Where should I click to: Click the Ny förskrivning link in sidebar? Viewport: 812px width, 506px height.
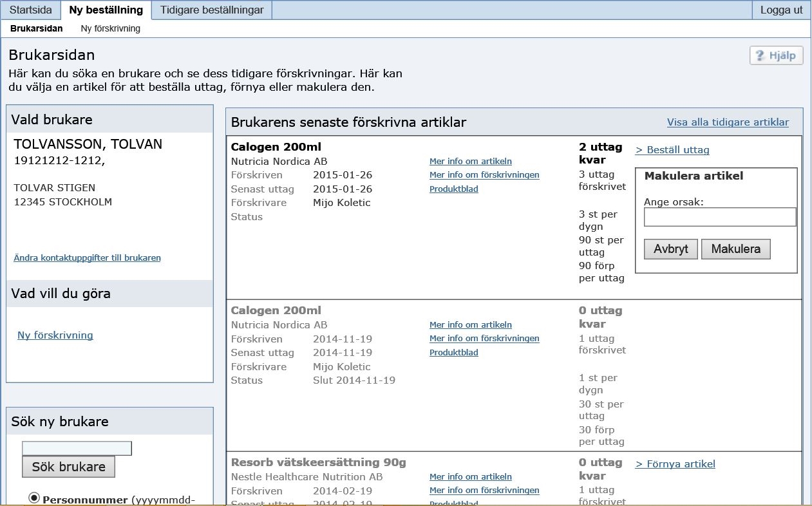tap(55, 335)
